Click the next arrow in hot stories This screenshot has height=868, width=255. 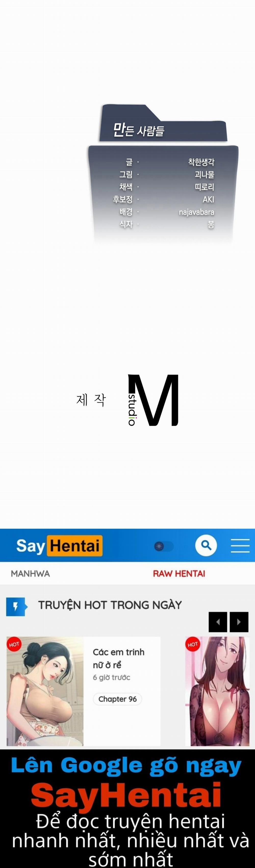point(239,622)
